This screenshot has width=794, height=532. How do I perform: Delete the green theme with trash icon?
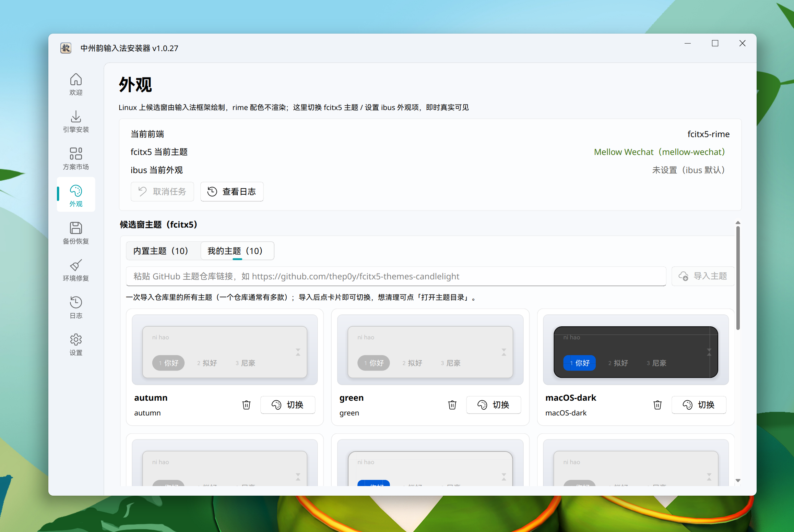[x=452, y=405]
